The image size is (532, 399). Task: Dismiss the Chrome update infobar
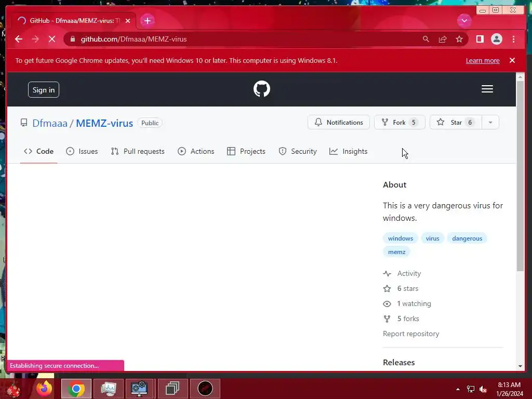click(x=512, y=60)
